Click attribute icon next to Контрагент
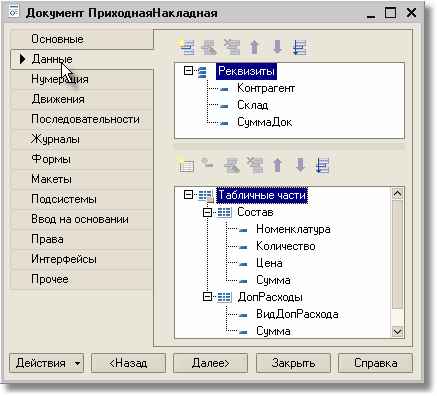The width and height of the screenshot is (437, 396). pos(224,89)
